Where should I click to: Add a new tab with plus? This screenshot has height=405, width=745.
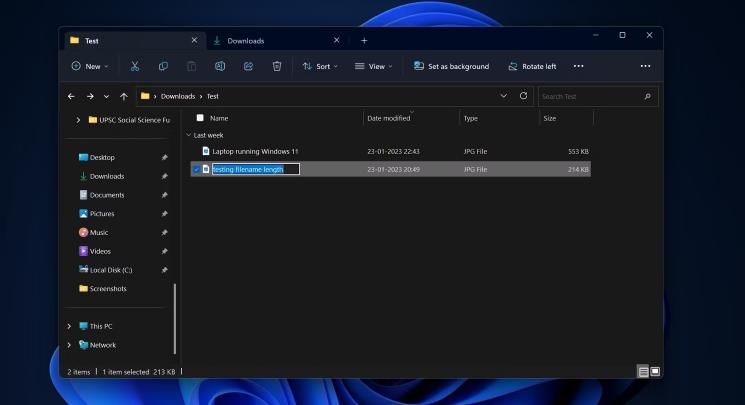coord(364,41)
